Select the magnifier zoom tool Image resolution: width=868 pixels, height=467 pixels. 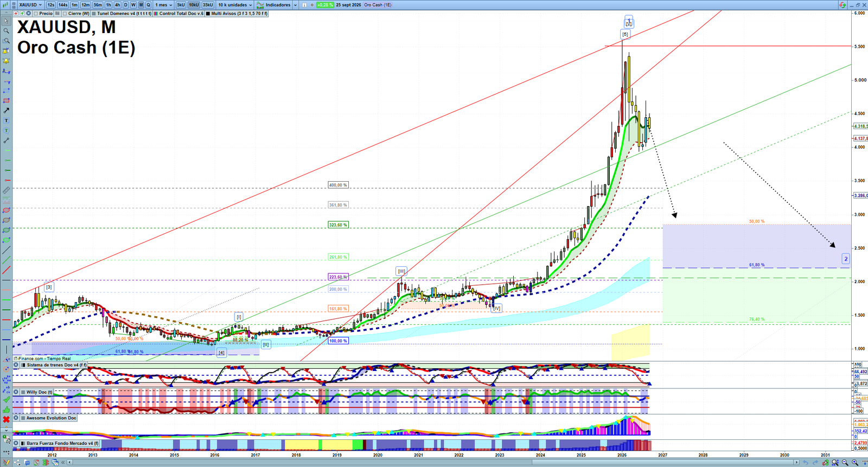coord(7,31)
